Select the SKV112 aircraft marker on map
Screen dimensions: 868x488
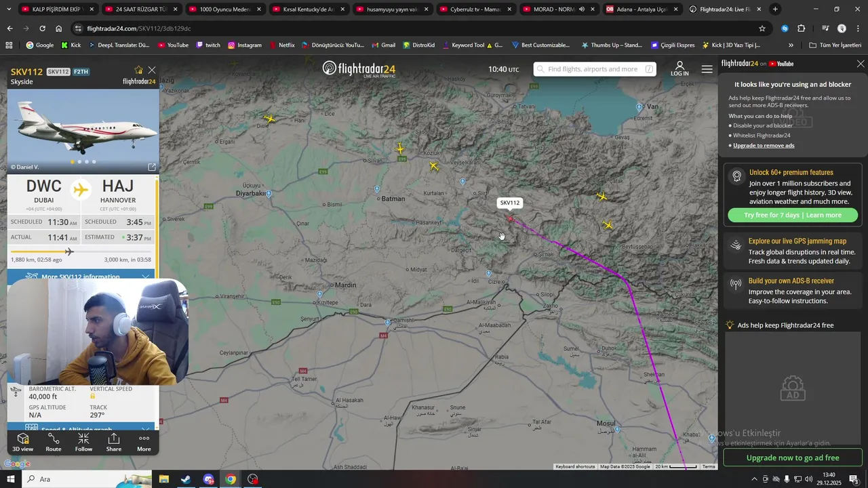(x=511, y=218)
